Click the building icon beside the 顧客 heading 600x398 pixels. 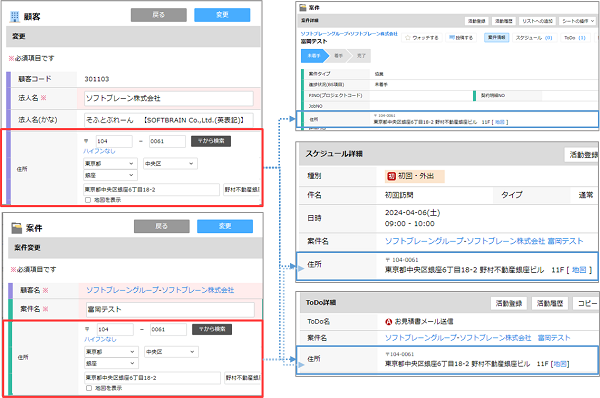click(x=15, y=16)
